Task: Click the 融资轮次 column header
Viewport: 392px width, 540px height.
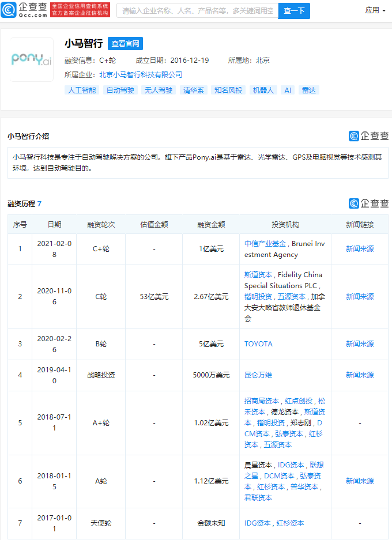Action: pos(101,225)
